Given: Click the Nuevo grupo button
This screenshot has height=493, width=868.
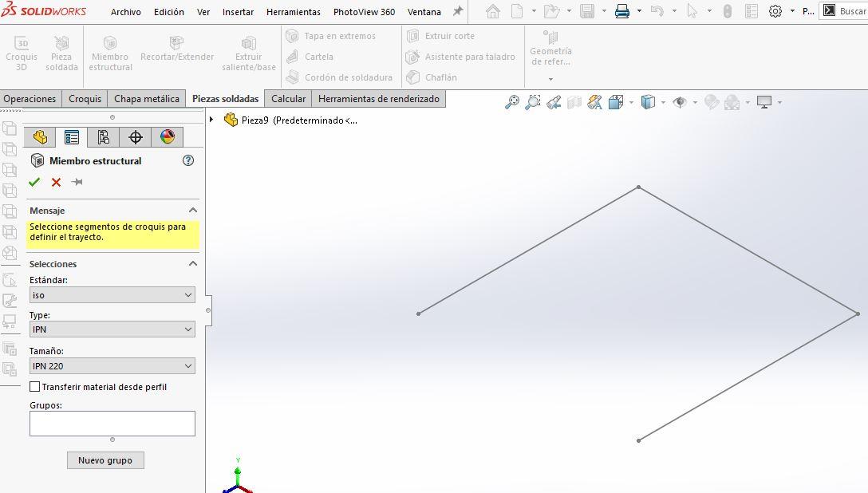Looking at the screenshot, I should pyautogui.click(x=105, y=460).
